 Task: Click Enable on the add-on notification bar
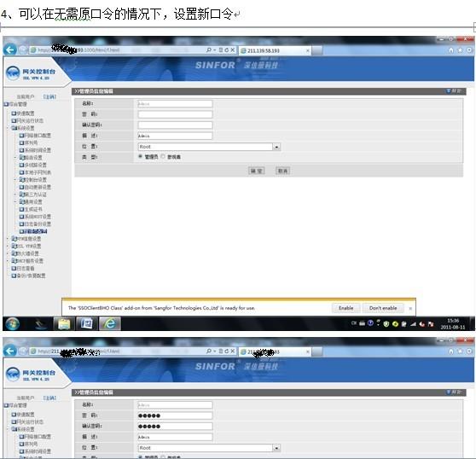(x=345, y=308)
